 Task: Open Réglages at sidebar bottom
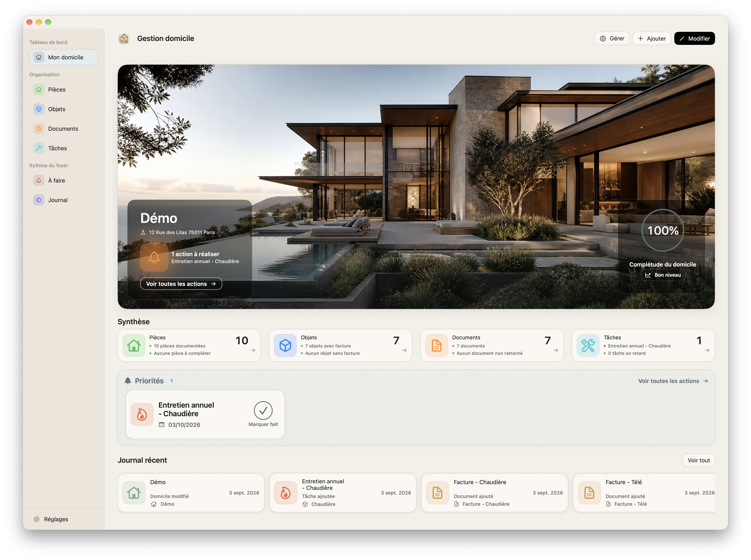pyautogui.click(x=51, y=519)
